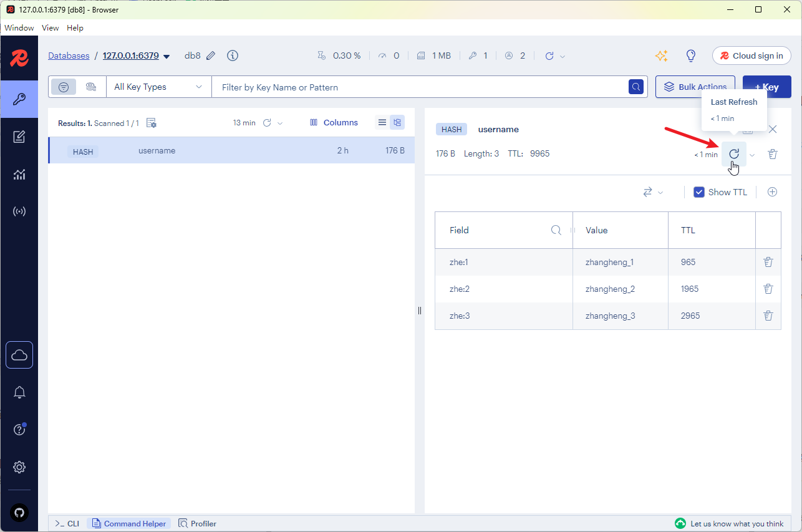Open the CLI panel tab

click(67, 524)
